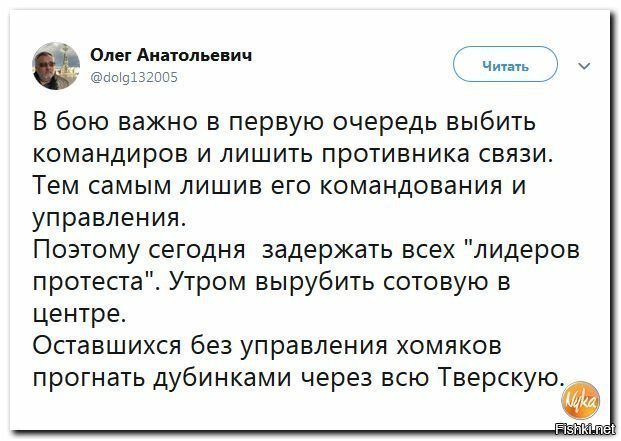621x441 pixels.
Task: Open the profile avatar of Олег Анатольевич
Action: click(x=56, y=66)
